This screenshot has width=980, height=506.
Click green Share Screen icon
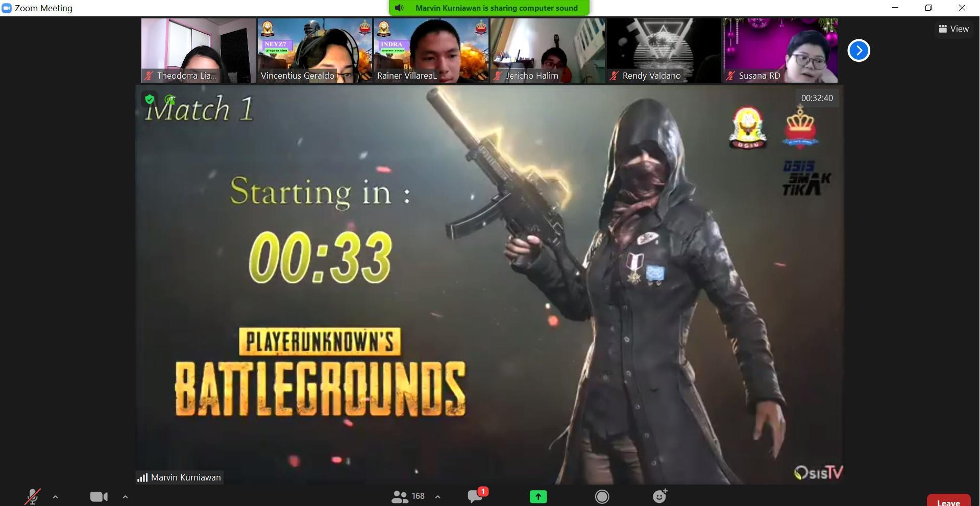(x=538, y=496)
